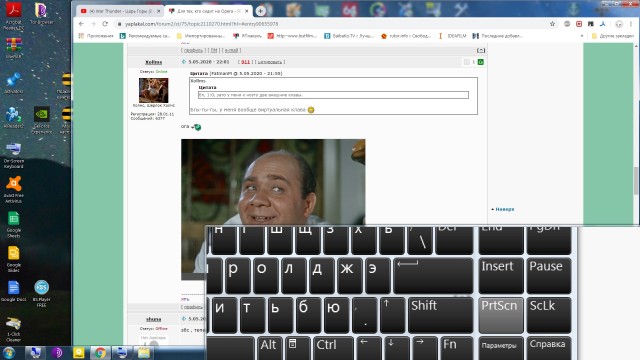Open On-Screen Keyboard desktop shortcut

point(13,155)
